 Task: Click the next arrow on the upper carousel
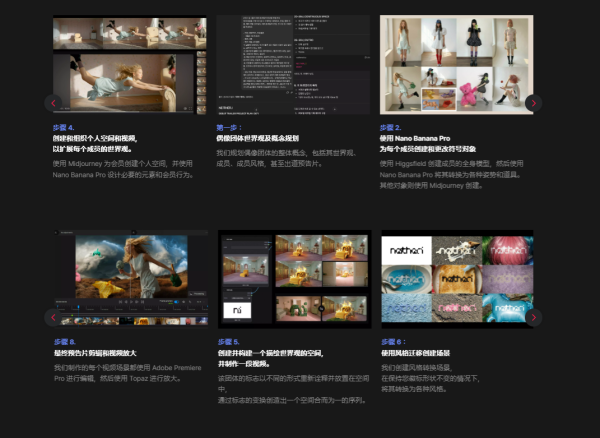(x=533, y=103)
